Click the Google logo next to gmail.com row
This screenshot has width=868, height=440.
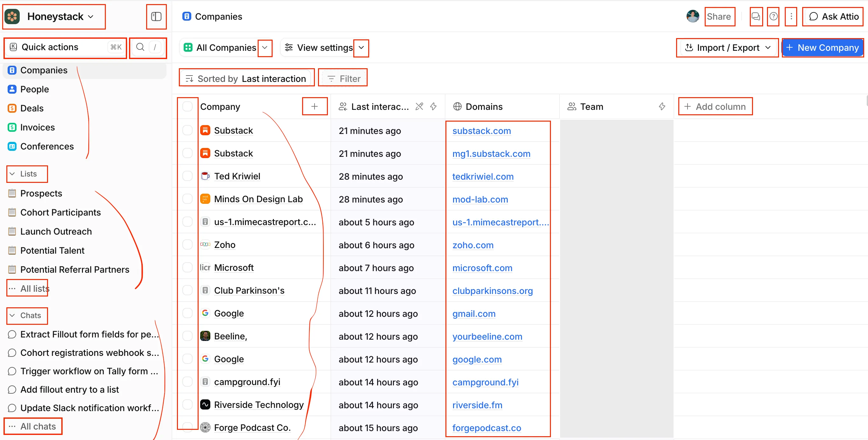[205, 313]
